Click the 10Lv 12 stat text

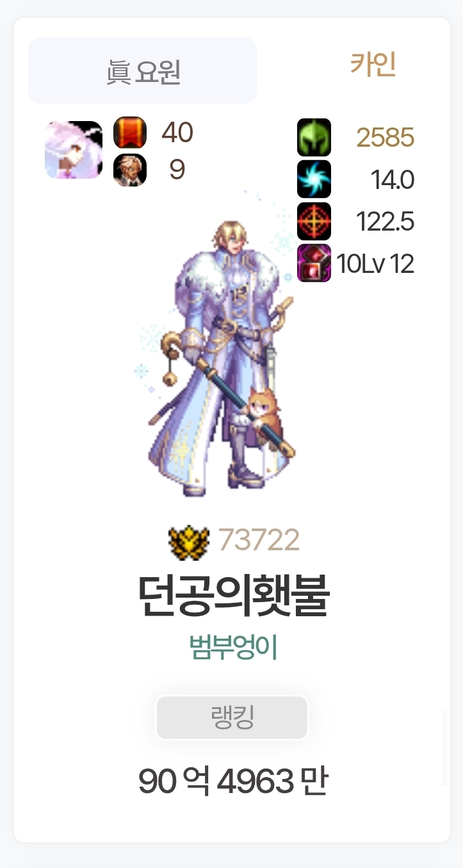(x=375, y=263)
